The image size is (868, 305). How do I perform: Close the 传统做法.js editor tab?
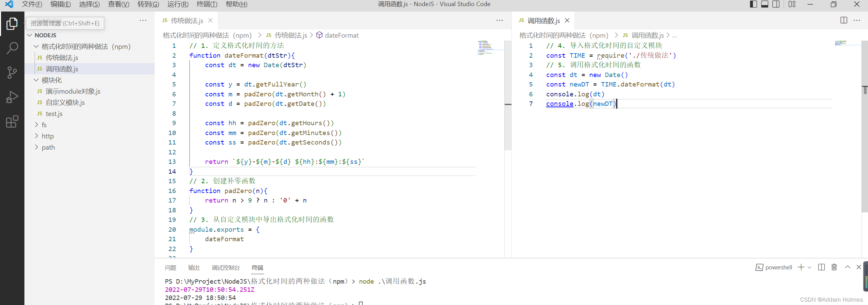click(210, 21)
